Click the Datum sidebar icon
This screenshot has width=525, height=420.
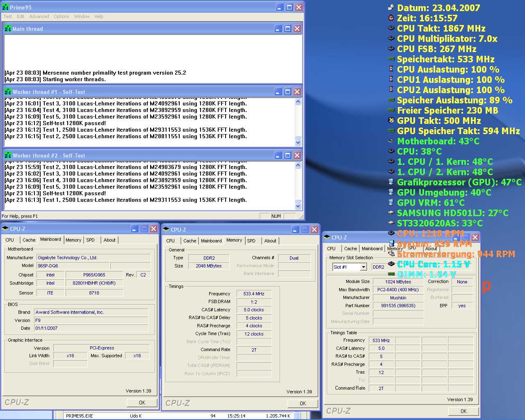coord(391,7)
